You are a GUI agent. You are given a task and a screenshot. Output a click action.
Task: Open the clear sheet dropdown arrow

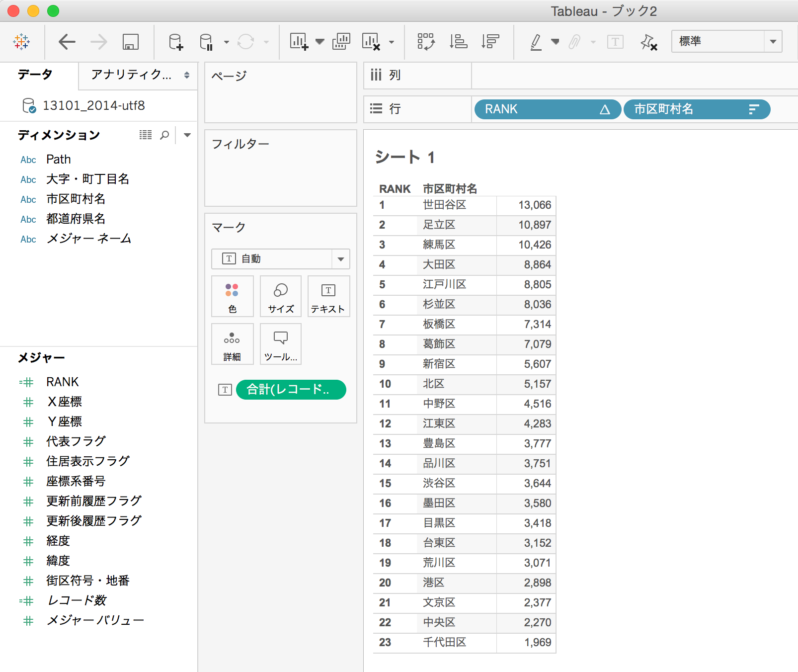coord(392,42)
